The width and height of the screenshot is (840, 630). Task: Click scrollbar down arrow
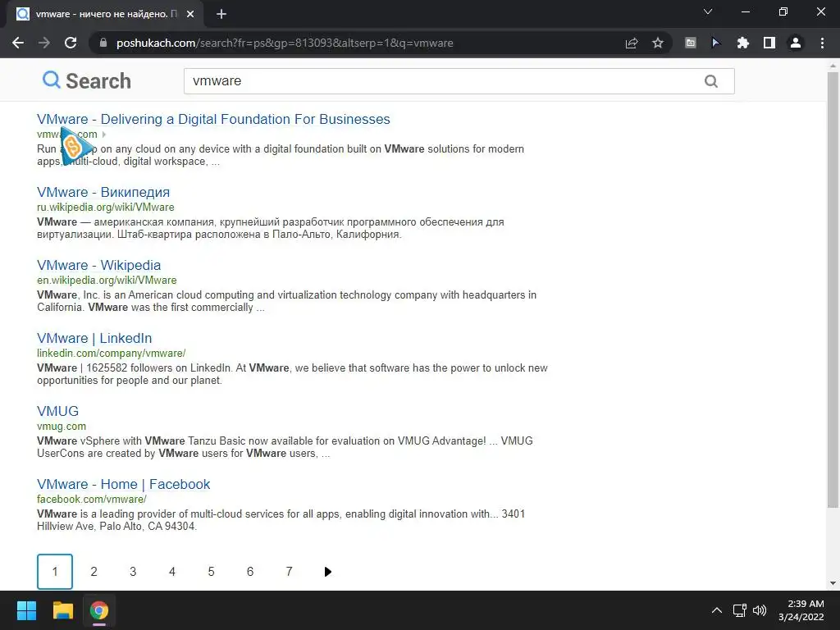tap(833, 583)
